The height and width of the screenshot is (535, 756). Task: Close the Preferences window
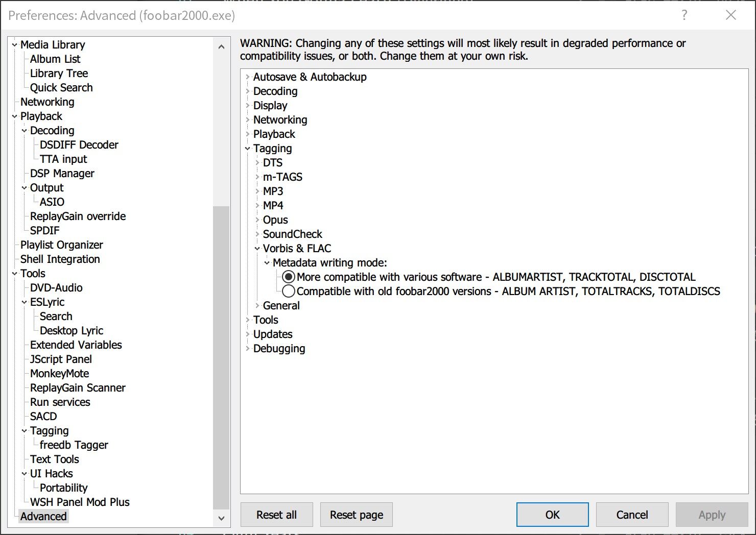[731, 15]
